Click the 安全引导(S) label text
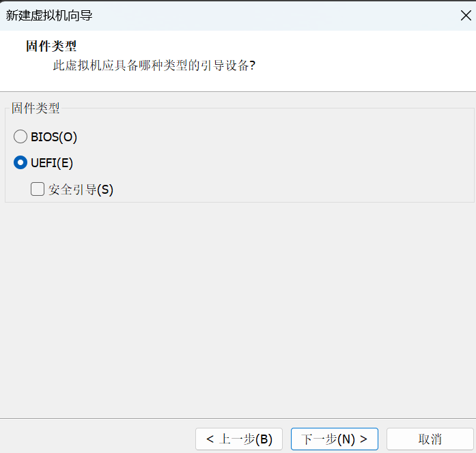The width and height of the screenshot is (476, 453). (81, 190)
